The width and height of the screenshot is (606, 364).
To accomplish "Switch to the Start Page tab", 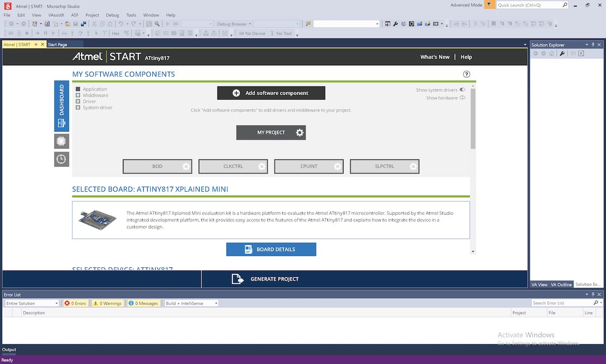I will [x=57, y=44].
